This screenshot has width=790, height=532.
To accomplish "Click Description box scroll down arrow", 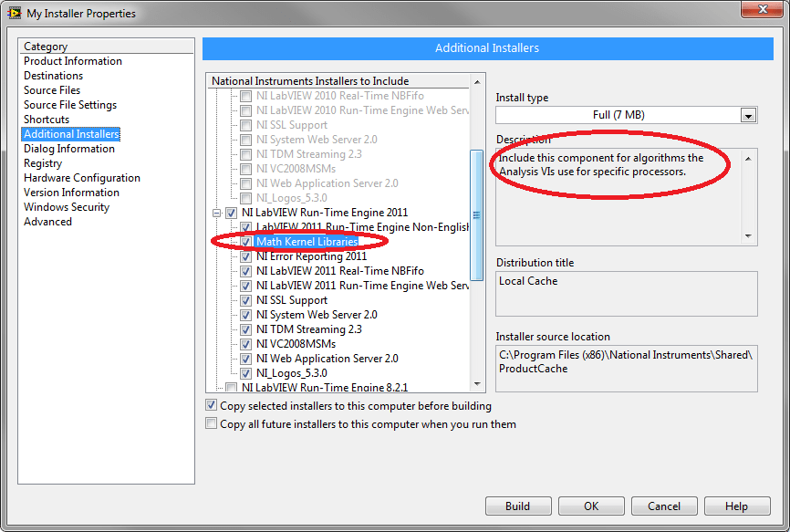I will pyautogui.click(x=748, y=235).
